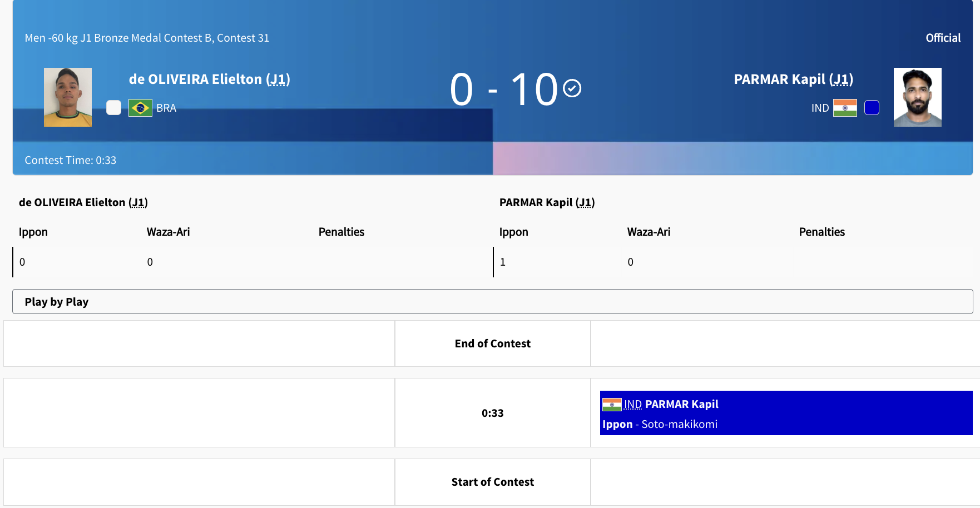Click the India flag in header

845,108
